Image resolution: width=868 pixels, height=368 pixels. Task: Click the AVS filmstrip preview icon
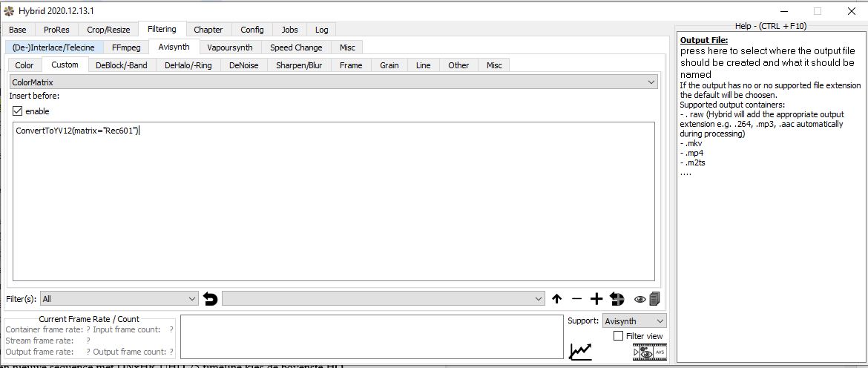click(x=649, y=352)
